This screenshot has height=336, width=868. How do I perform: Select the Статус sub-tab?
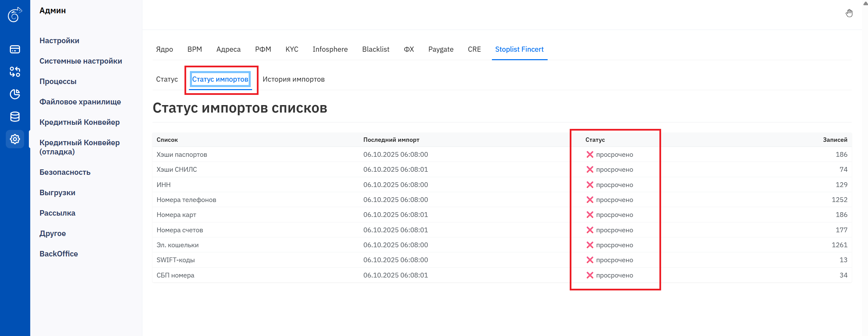[167, 79]
